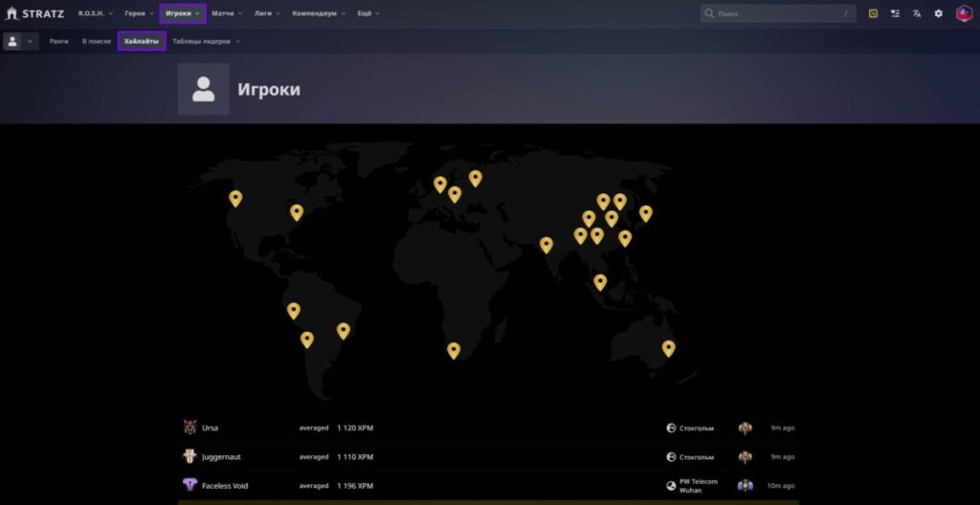Switch to the Ранги tab
This screenshot has width=980, height=505.
59,41
